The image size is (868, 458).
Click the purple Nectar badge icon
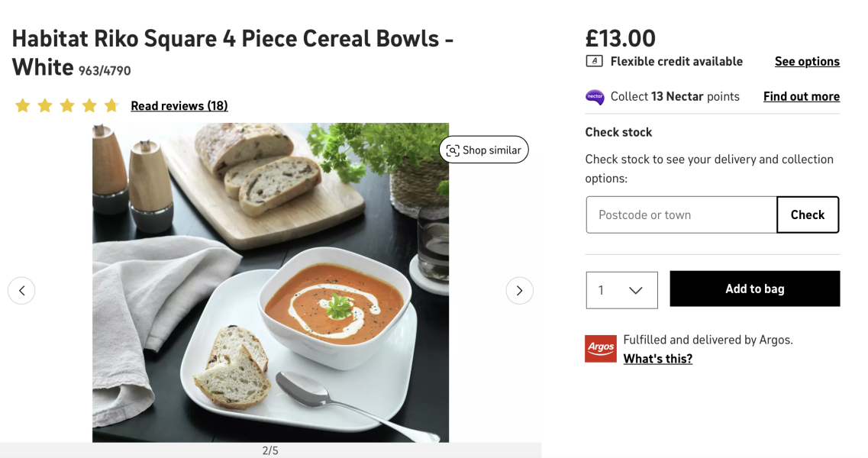pos(593,97)
